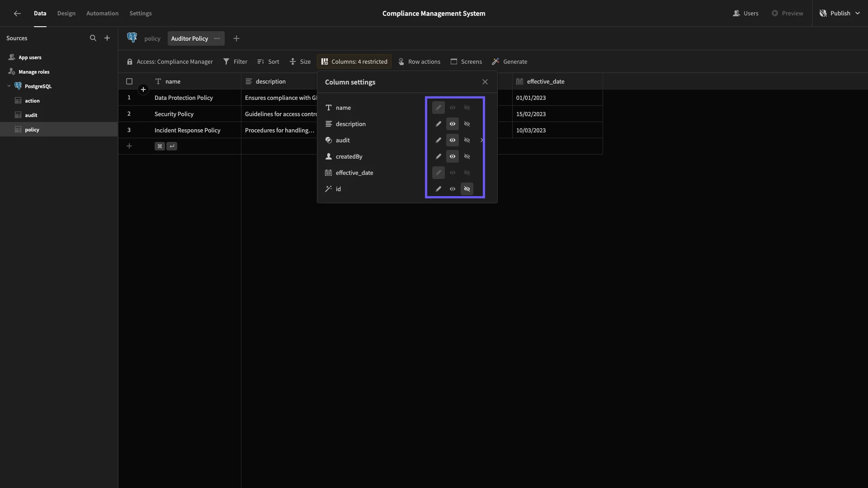
Task: Click the round plus button above row 1
Action: tap(143, 89)
